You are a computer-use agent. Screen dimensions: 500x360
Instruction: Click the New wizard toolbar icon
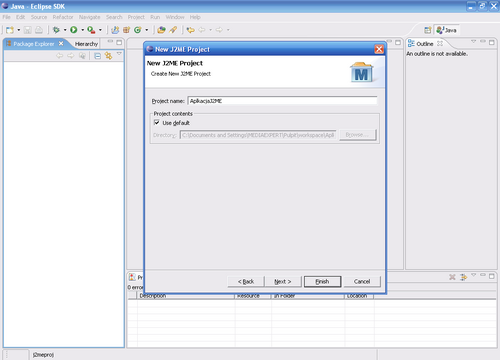pos(10,30)
